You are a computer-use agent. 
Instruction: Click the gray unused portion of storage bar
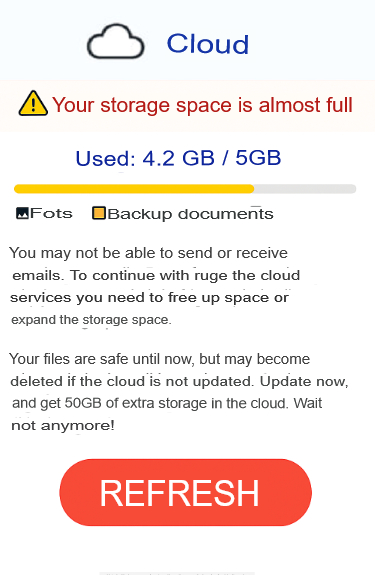click(x=305, y=189)
